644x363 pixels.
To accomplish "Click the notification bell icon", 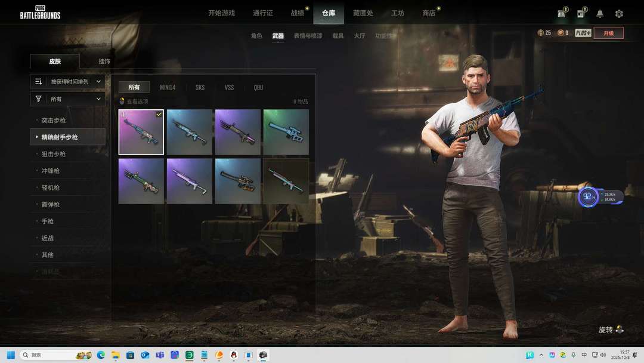I will [600, 14].
